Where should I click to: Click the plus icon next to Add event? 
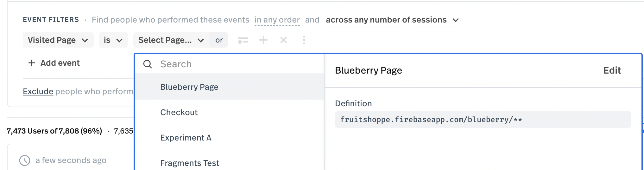coord(32,63)
